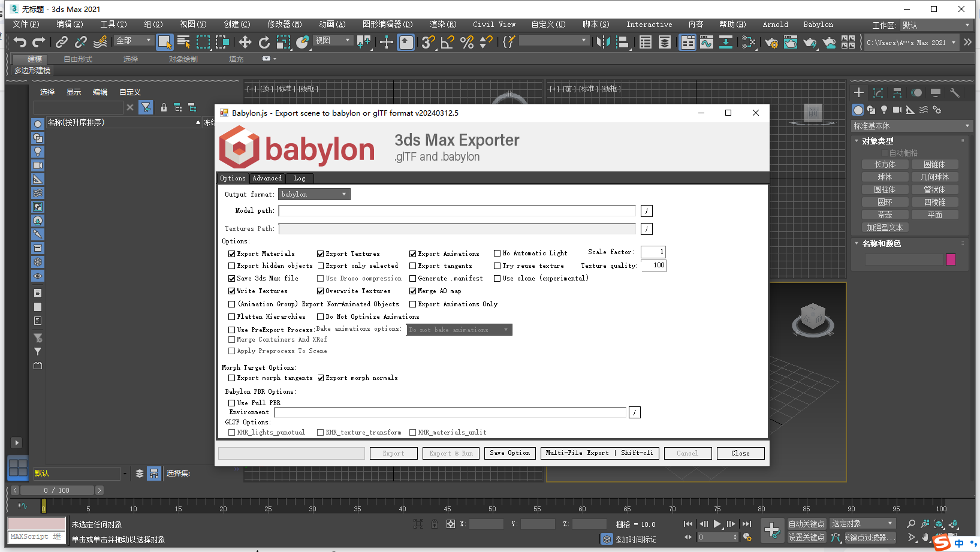Open the Curve Editor icon
Screen dimensions: 980x552
tap(707, 42)
